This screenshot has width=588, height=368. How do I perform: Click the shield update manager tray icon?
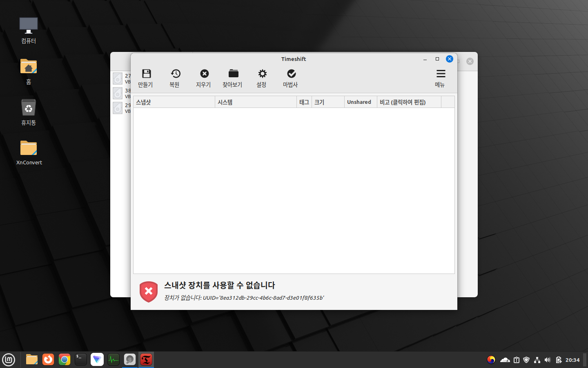point(526,360)
